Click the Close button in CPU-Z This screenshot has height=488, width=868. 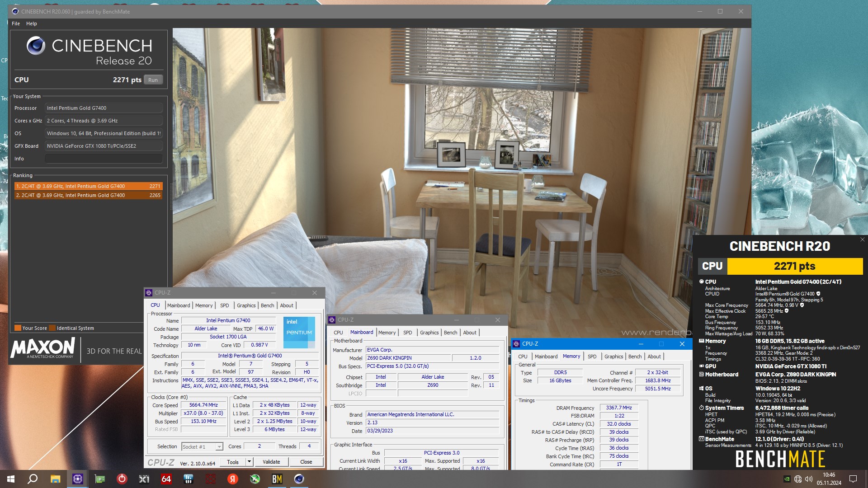pyautogui.click(x=306, y=462)
